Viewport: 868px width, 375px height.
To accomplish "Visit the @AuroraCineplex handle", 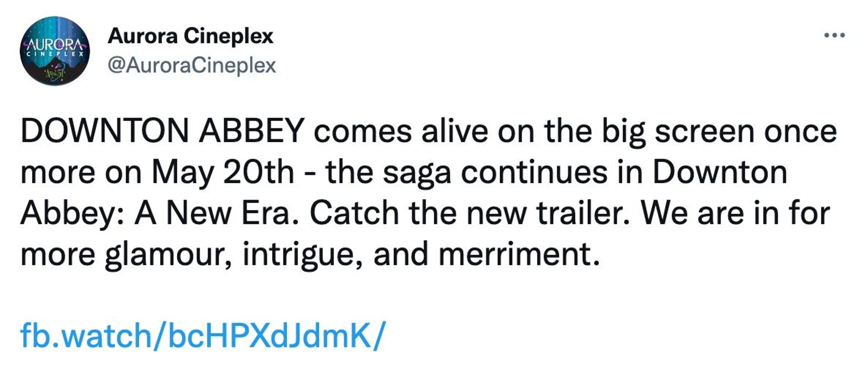I will click(x=192, y=65).
